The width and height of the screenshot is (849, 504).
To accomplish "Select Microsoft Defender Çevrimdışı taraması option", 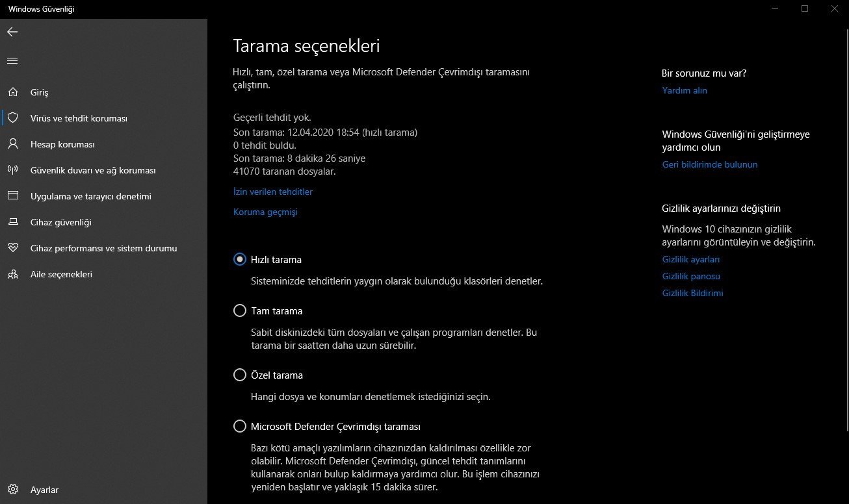I will pos(240,427).
